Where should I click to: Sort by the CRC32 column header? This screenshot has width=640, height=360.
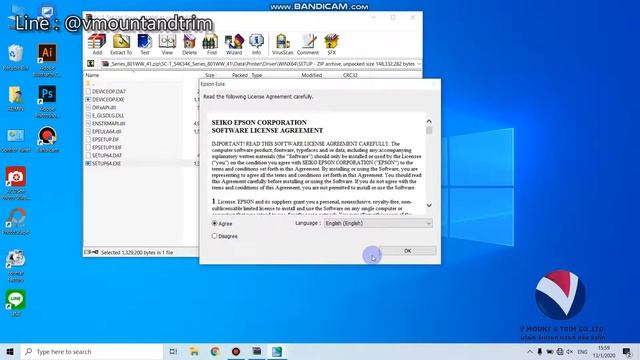click(350, 75)
